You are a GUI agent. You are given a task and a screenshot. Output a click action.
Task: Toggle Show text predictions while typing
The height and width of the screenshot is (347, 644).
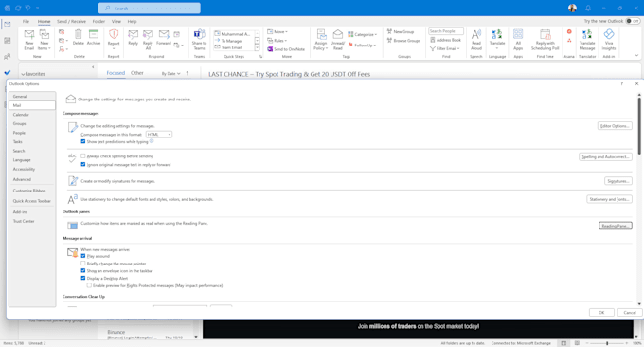(x=83, y=141)
